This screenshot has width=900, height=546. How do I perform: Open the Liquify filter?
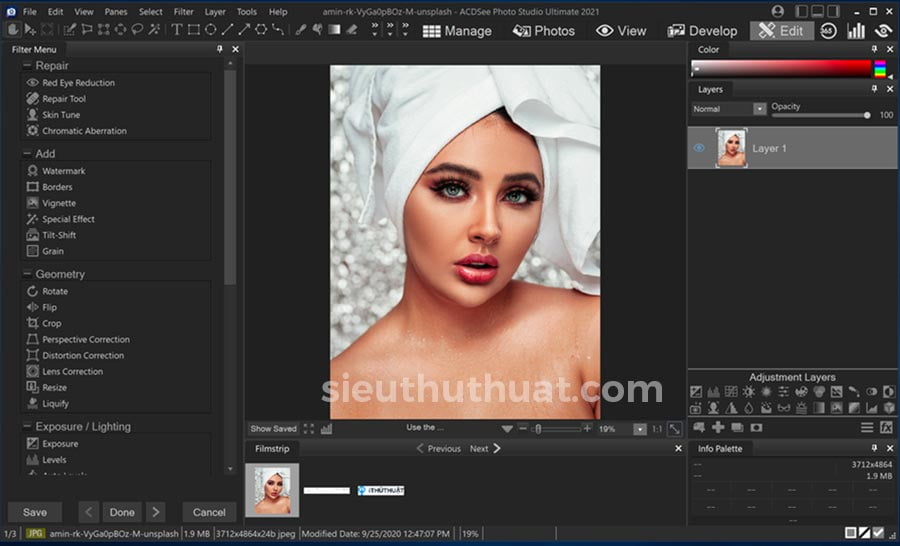click(48, 404)
